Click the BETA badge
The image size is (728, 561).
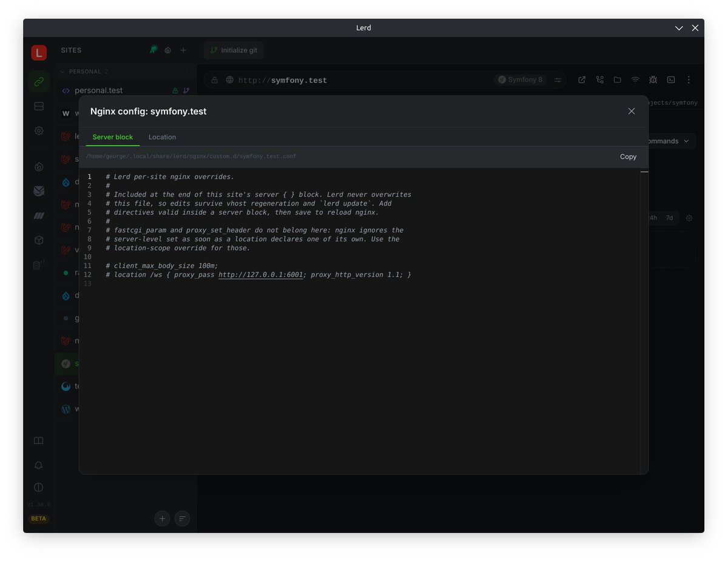coord(39,519)
